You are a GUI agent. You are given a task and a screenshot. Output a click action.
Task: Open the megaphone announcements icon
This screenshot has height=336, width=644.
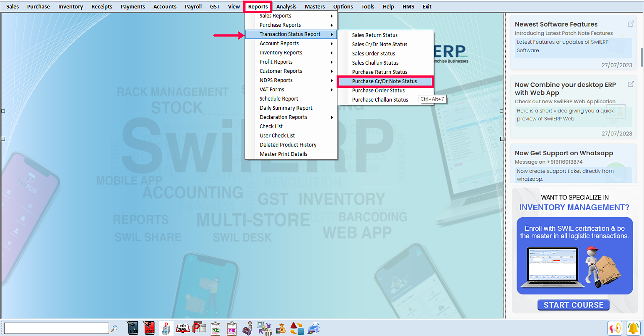point(615,328)
